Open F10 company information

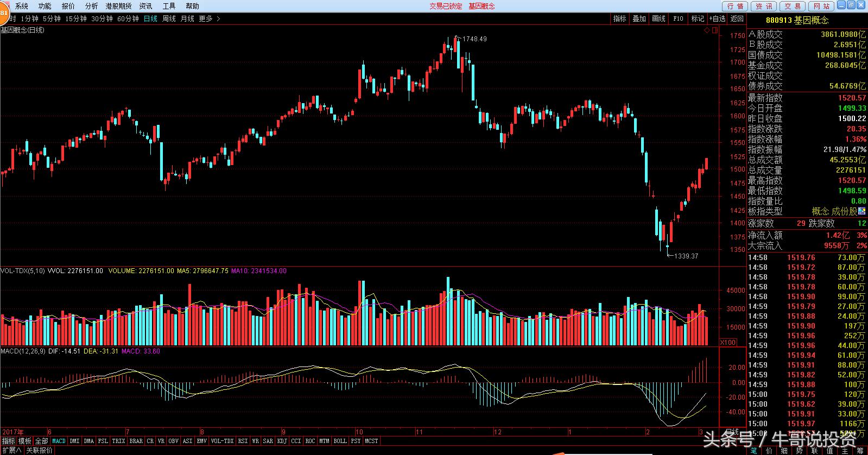[678, 18]
